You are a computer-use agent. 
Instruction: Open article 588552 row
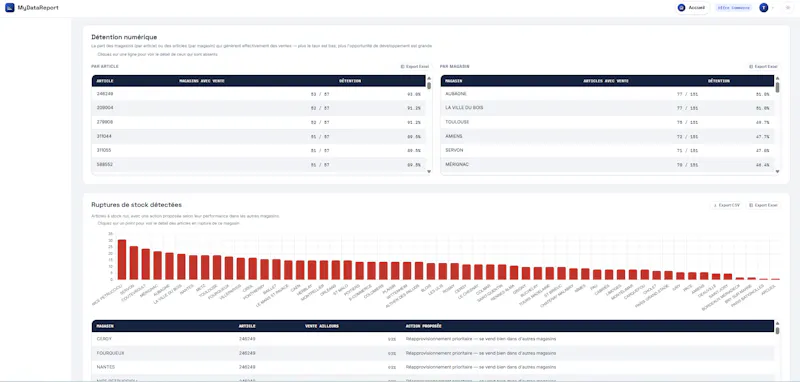pos(258,164)
